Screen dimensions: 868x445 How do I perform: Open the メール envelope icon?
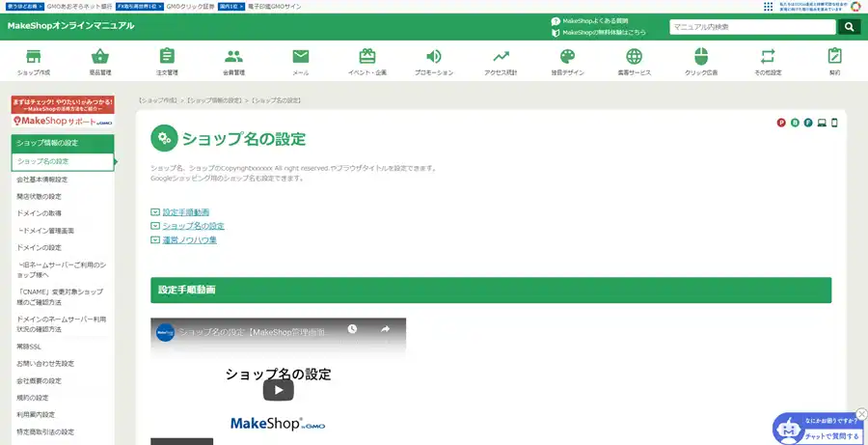click(301, 57)
